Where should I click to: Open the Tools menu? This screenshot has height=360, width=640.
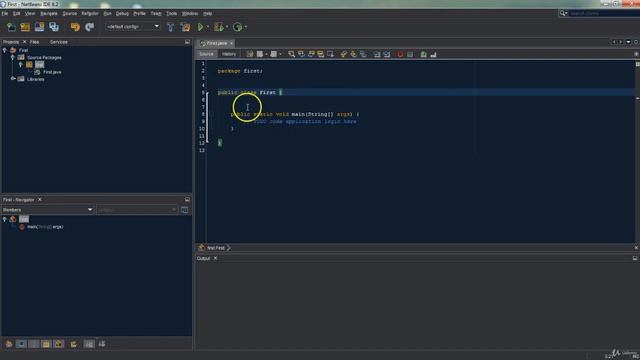171,13
